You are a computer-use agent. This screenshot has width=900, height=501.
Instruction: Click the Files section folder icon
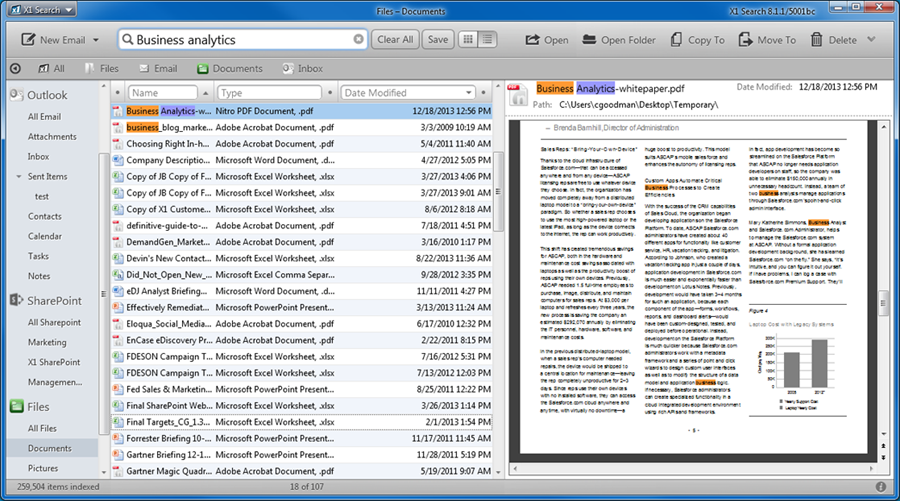(x=17, y=406)
